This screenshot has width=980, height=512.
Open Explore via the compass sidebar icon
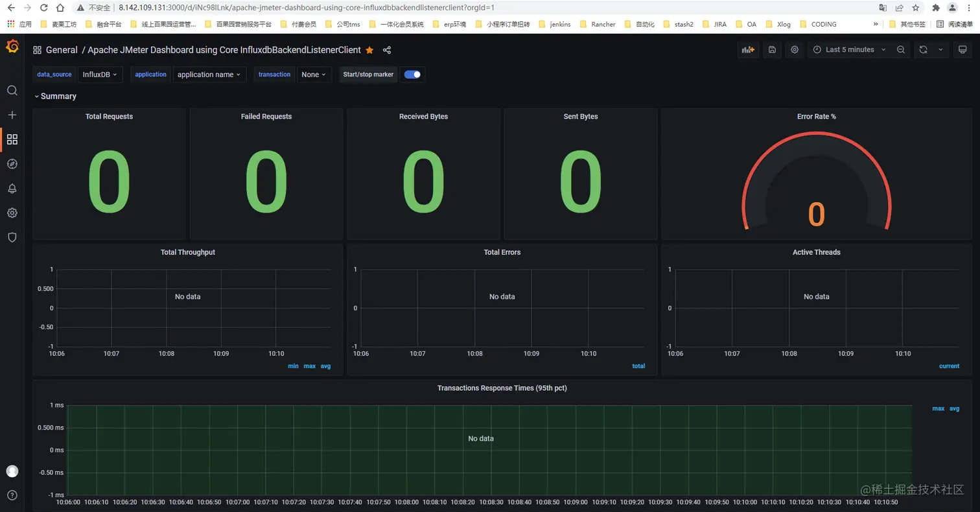pos(12,163)
